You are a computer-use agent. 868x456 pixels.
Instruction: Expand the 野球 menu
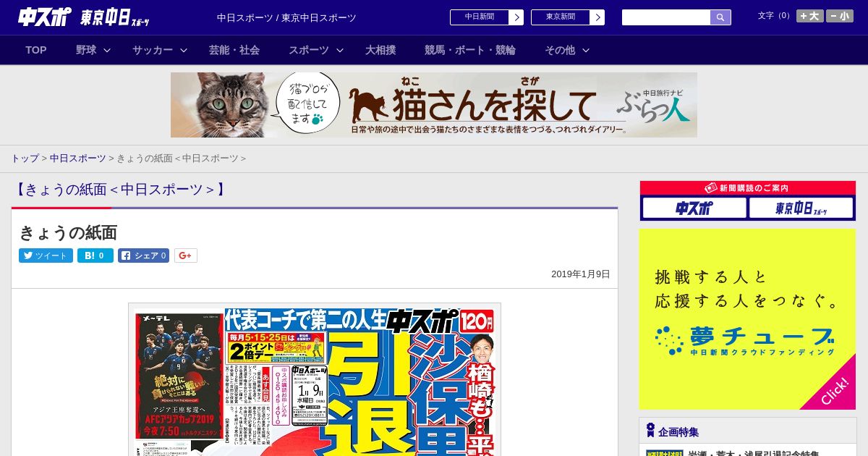click(x=93, y=50)
